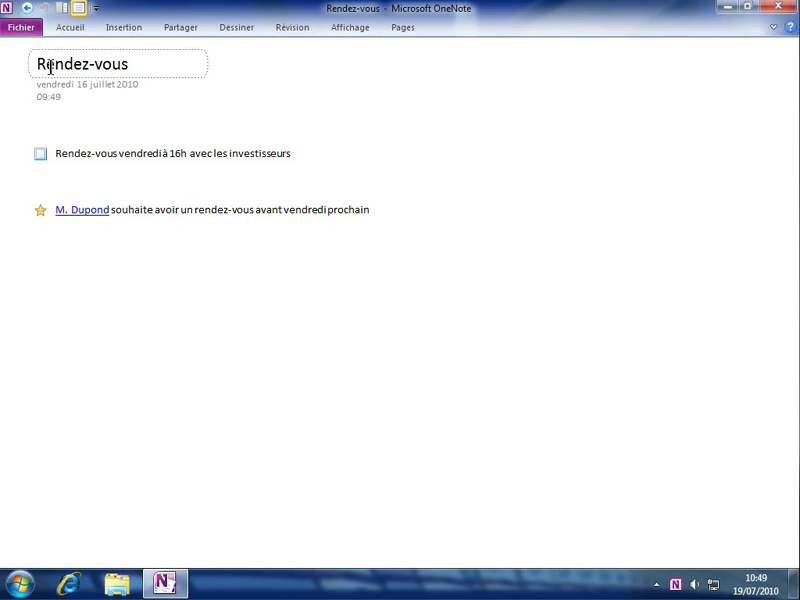Viewport: 800px width, 600px height.
Task: Switch to the Insertion ribbon tab
Action: 124,27
